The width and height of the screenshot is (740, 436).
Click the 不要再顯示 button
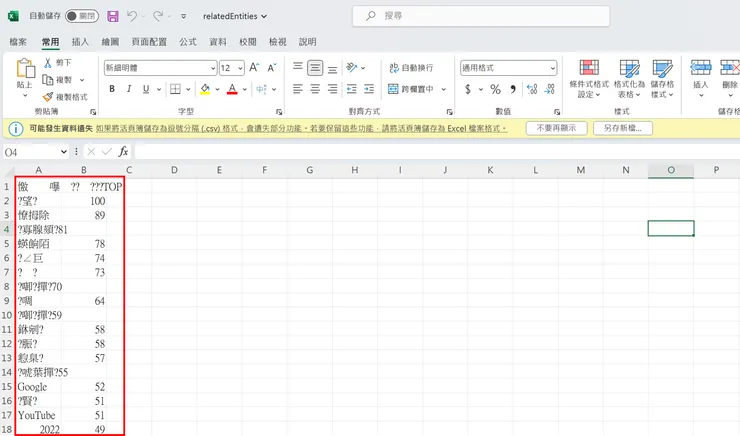pos(556,128)
